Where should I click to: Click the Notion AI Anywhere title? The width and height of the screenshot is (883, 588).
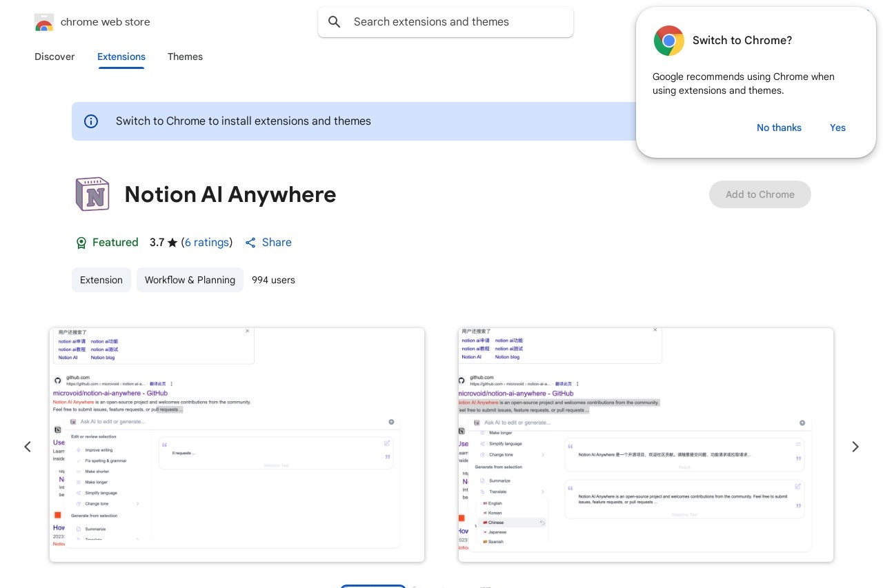click(x=230, y=194)
